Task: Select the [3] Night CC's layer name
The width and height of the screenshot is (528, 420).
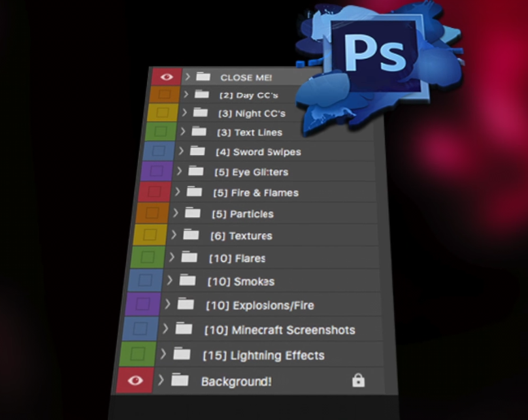Action: coord(252,114)
